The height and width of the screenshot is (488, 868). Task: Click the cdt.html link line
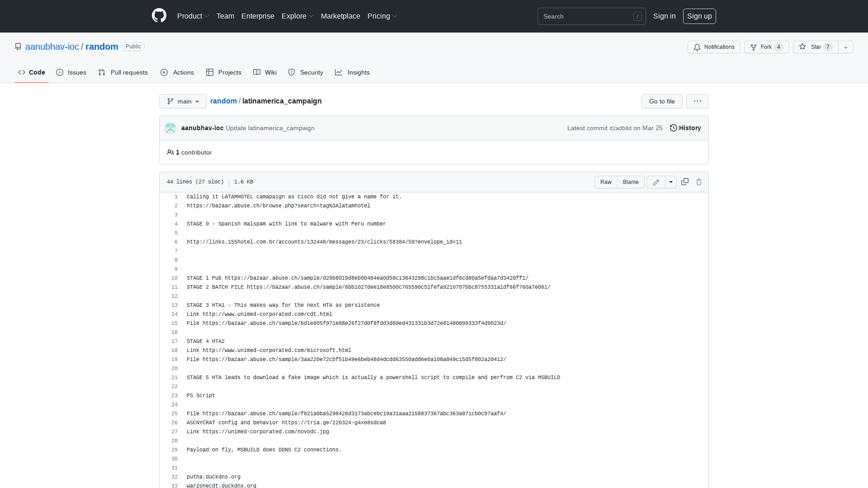(x=259, y=314)
